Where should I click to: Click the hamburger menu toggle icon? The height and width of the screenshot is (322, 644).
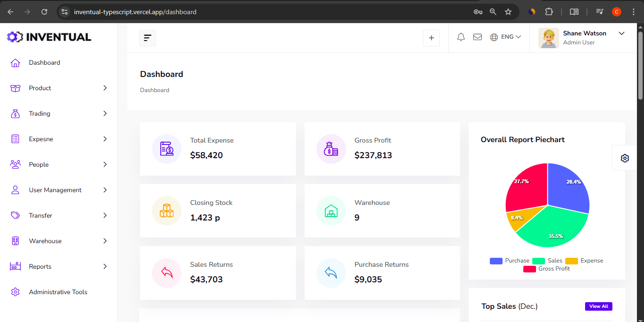click(x=148, y=38)
